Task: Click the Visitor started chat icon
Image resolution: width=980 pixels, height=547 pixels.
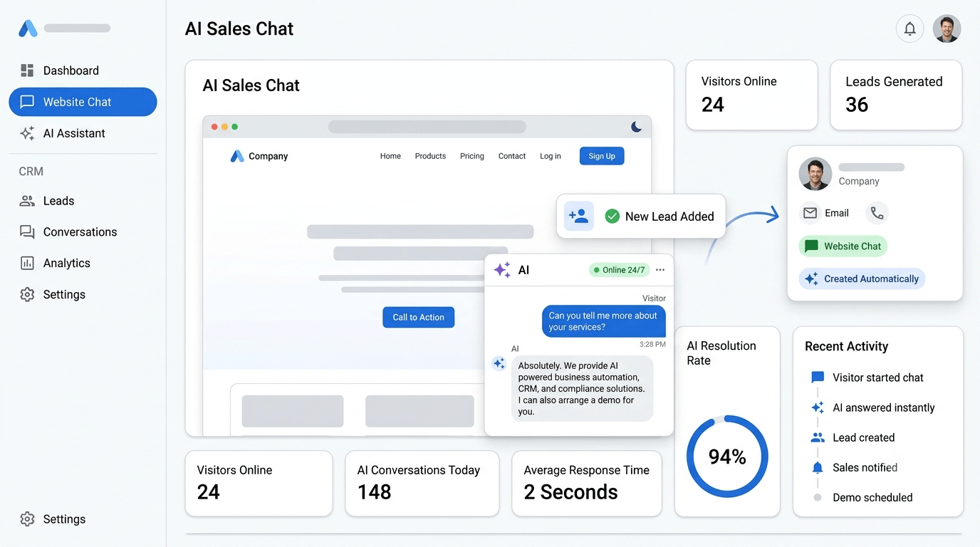Action: [818, 377]
